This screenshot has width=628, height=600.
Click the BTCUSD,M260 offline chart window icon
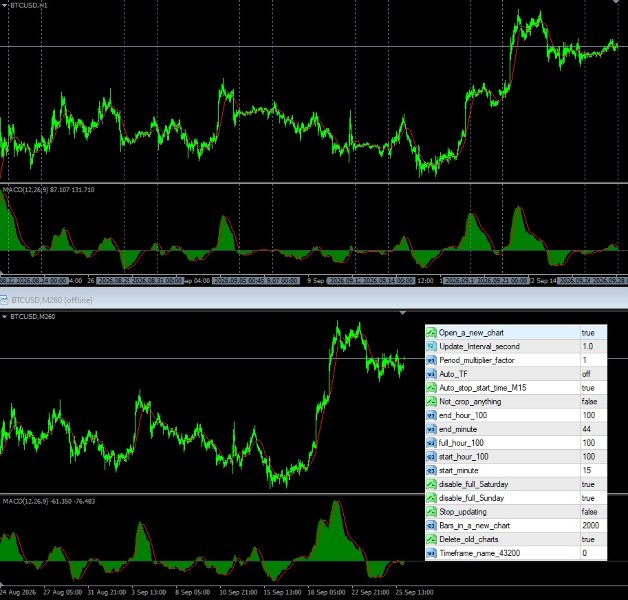point(4,300)
